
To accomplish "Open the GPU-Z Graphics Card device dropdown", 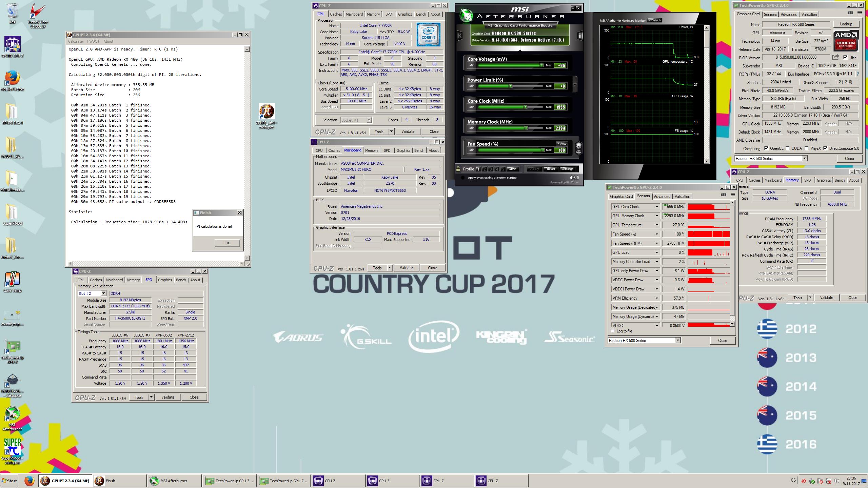I will 805,159.
